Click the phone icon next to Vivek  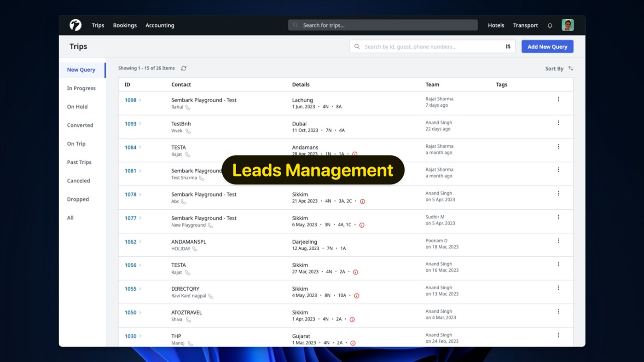tap(188, 131)
